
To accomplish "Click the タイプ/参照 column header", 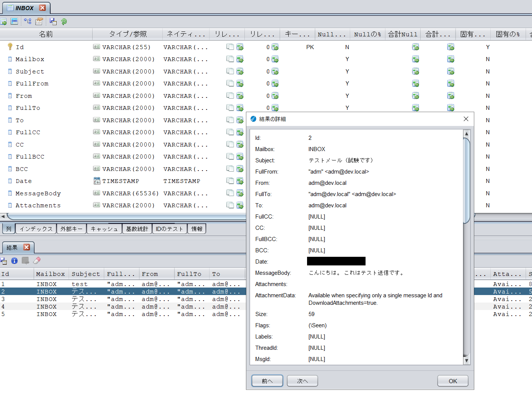I will point(128,34).
